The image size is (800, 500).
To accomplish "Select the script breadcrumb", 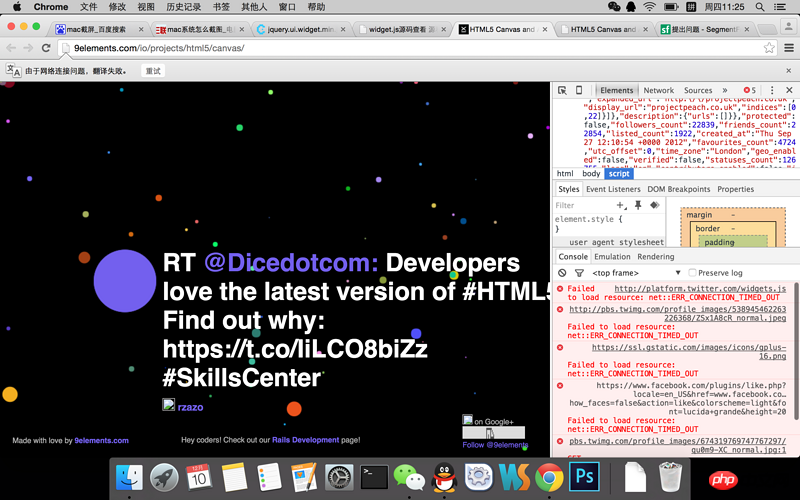I will [619, 174].
